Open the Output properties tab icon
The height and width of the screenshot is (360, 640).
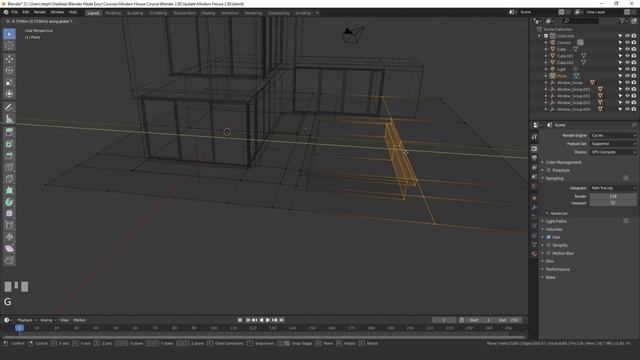[x=534, y=158]
